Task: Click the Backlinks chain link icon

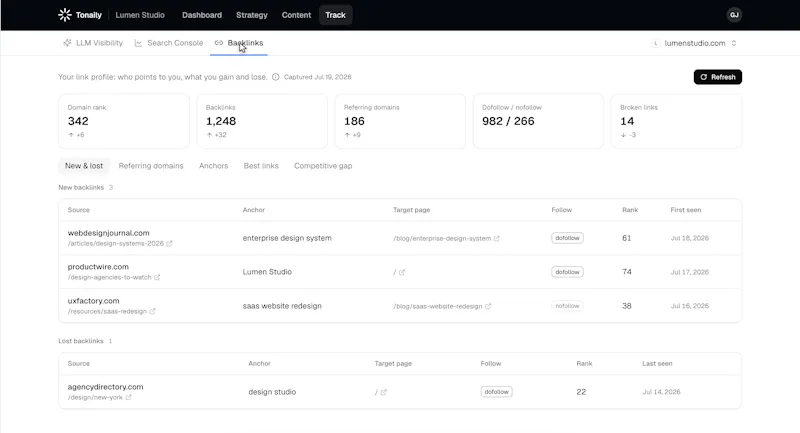Action: coord(219,43)
